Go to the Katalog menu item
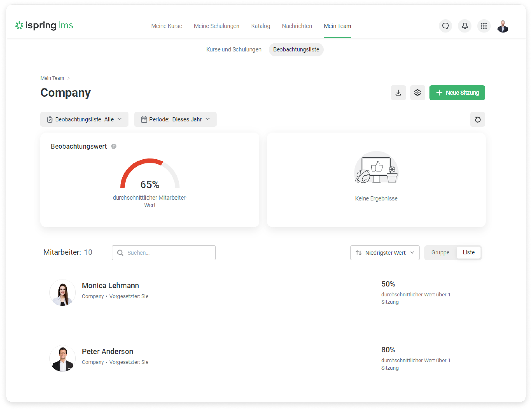The width and height of the screenshot is (532, 410). (x=260, y=26)
